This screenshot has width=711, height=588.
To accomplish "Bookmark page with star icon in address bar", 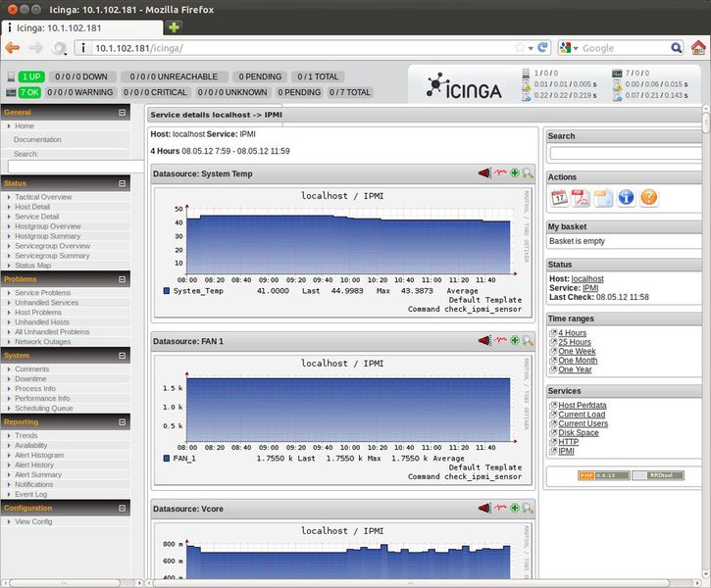I will [x=520, y=48].
